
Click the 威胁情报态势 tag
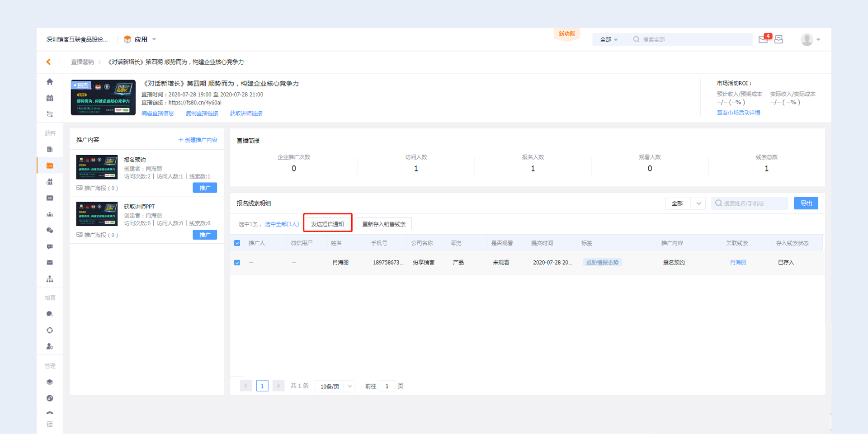coord(602,263)
